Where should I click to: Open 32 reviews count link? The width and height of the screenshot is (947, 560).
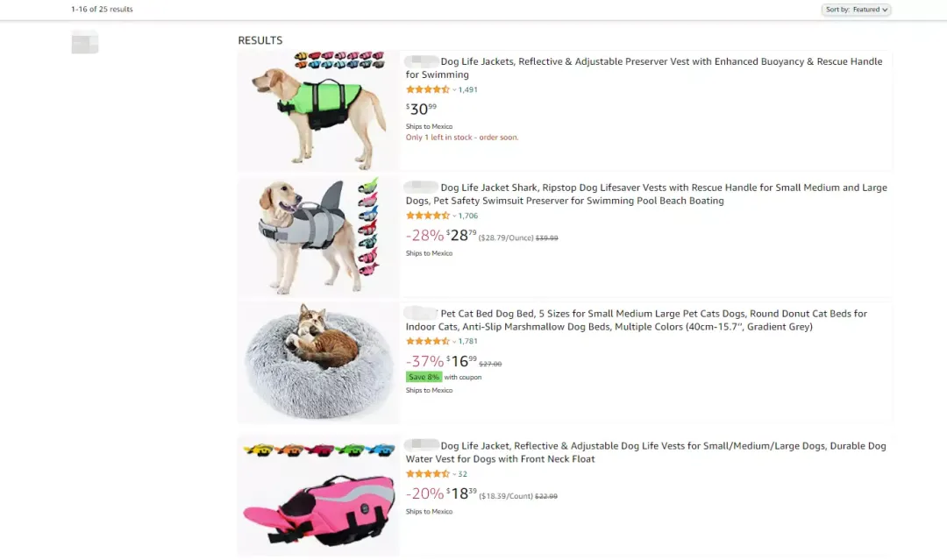point(463,474)
